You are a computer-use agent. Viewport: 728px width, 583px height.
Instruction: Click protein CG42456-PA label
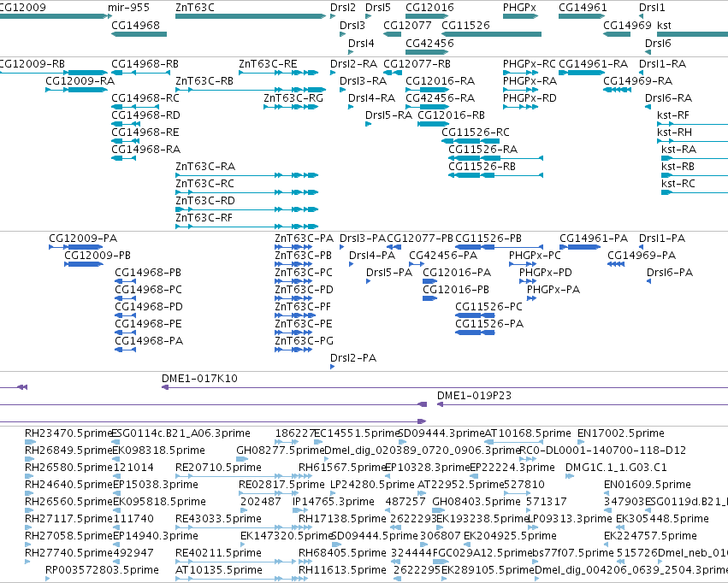443,255
